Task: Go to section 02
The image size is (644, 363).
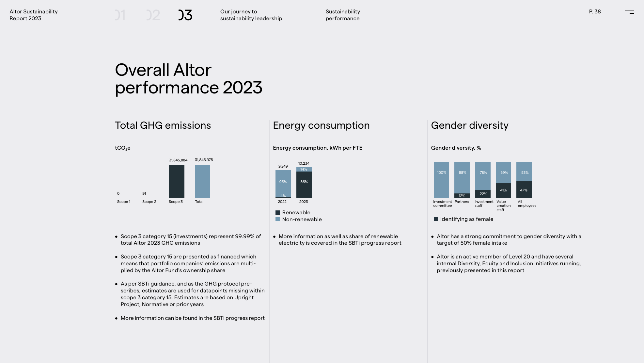Action: 153,15
